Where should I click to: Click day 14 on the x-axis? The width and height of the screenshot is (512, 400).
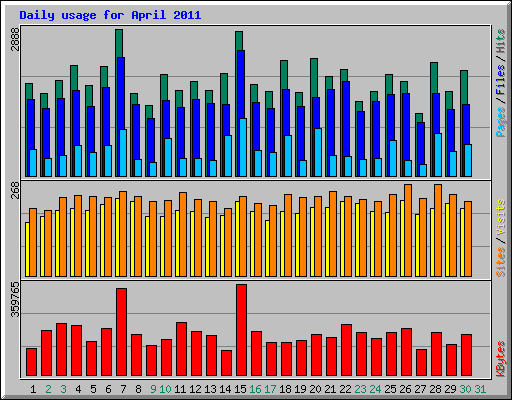[x=225, y=389]
